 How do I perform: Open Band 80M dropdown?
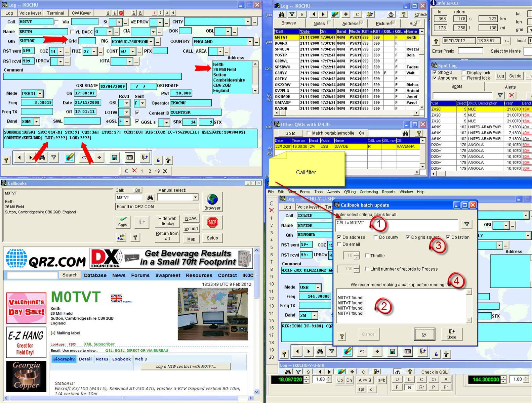click(36, 122)
